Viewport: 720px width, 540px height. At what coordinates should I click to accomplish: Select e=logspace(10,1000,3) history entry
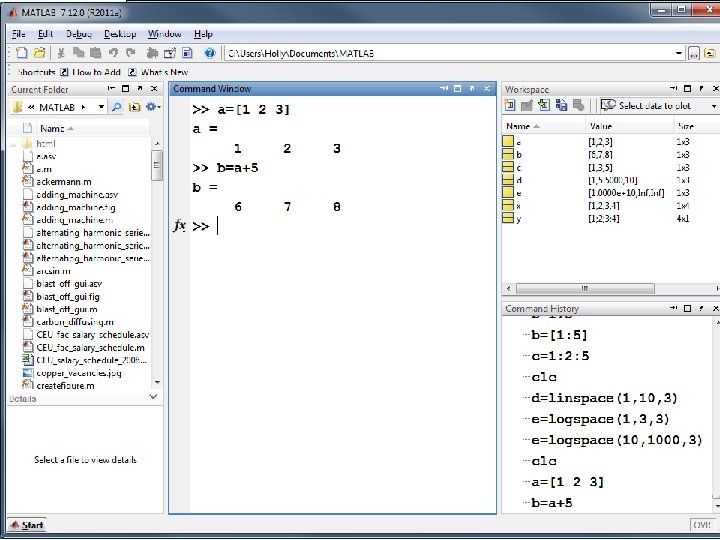click(617, 440)
